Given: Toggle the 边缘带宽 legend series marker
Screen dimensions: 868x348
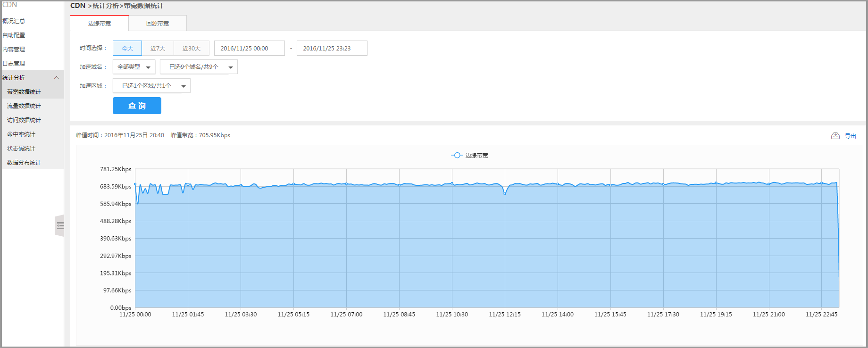Looking at the screenshot, I should pos(457,155).
